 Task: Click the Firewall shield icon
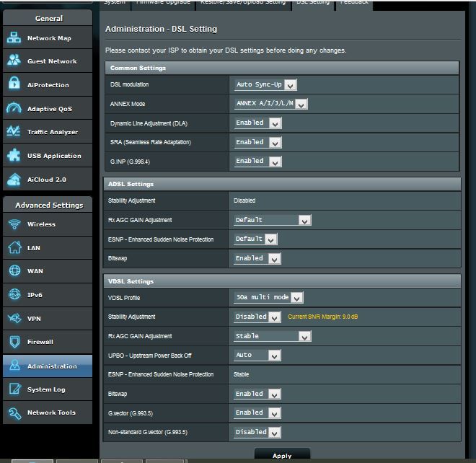pyautogui.click(x=14, y=342)
